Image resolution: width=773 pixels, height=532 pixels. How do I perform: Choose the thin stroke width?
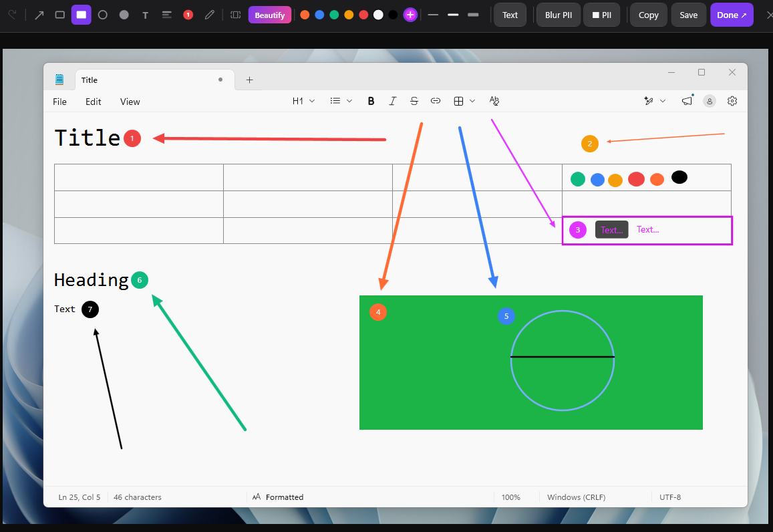tap(434, 15)
